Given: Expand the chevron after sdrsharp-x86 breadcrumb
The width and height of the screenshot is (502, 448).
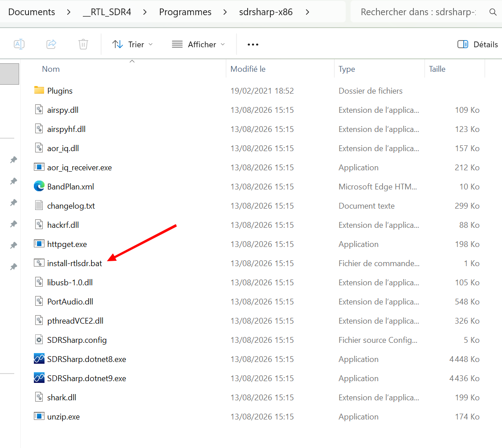Looking at the screenshot, I should coord(307,12).
